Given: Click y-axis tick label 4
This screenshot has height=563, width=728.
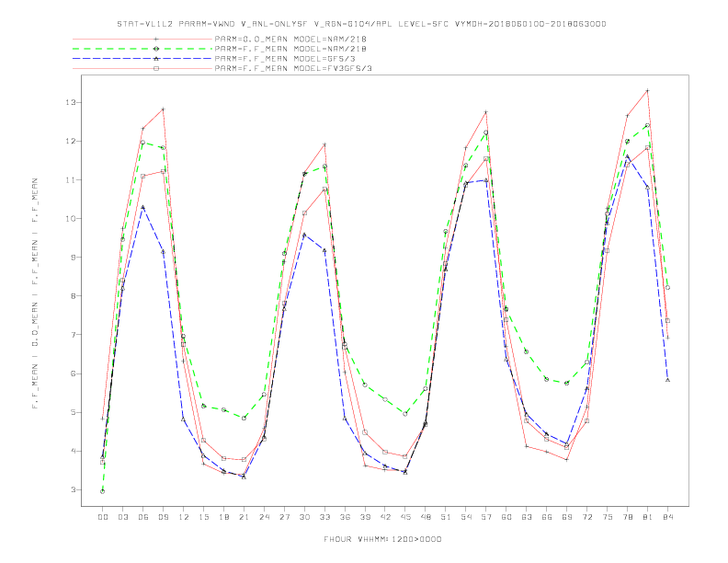Looking at the screenshot, I should coord(74,451).
